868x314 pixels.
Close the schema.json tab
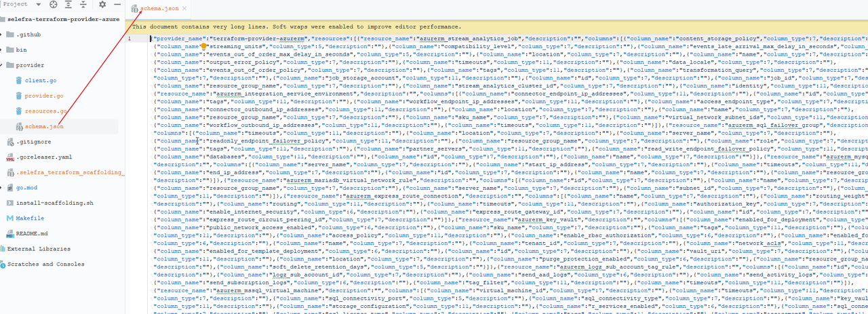click(185, 9)
